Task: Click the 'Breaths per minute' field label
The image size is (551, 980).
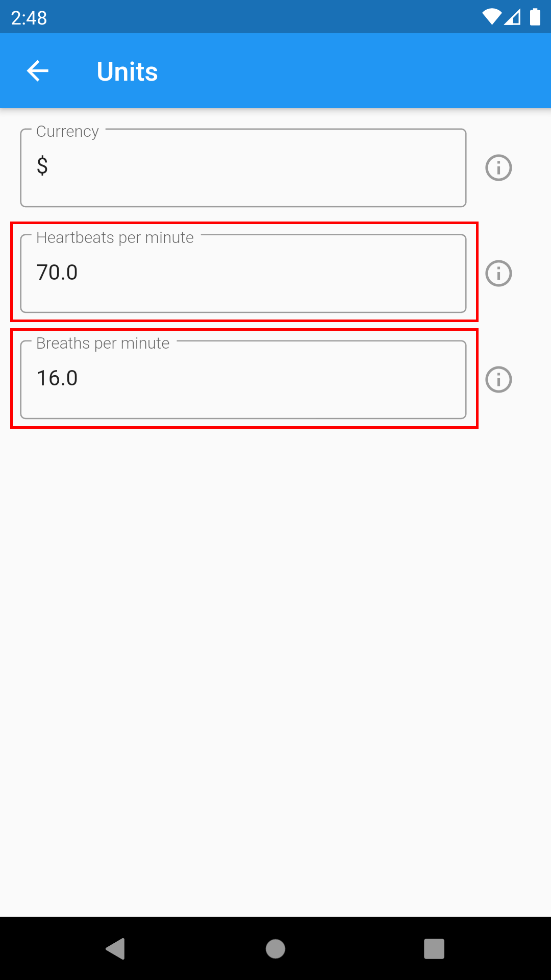Action: pyautogui.click(x=103, y=344)
